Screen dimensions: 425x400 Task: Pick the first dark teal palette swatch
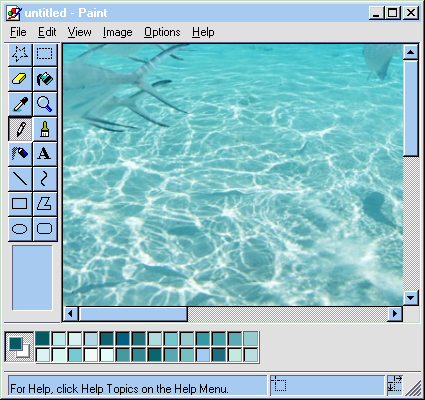(43, 339)
